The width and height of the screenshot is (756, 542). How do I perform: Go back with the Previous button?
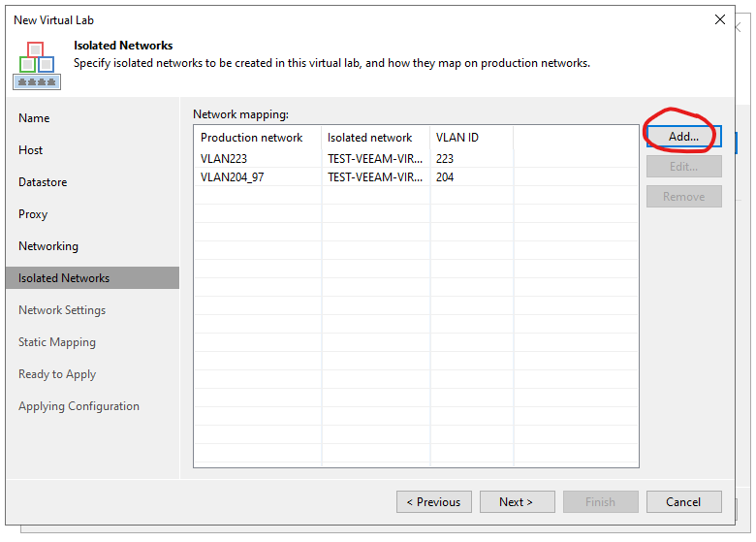[434, 502]
